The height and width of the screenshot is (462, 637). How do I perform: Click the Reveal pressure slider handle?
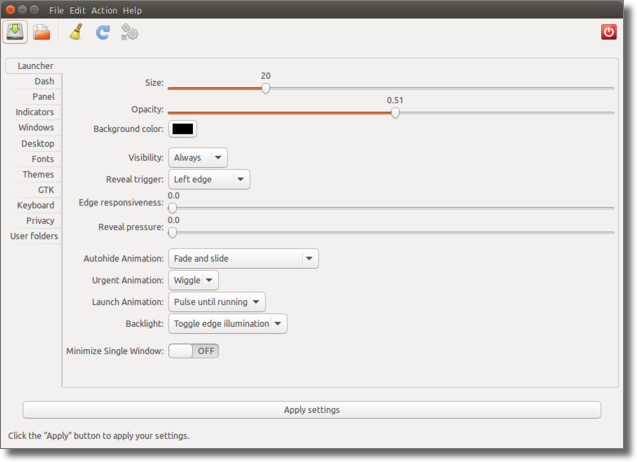[x=173, y=232]
